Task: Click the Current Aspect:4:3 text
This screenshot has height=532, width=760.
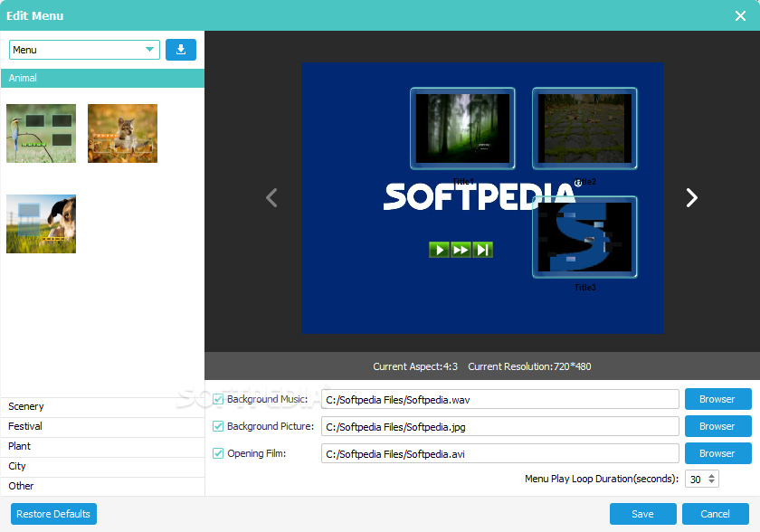Action: tap(415, 366)
